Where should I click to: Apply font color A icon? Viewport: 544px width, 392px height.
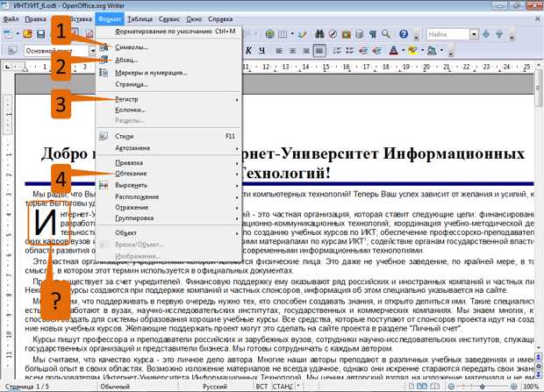tap(393, 51)
